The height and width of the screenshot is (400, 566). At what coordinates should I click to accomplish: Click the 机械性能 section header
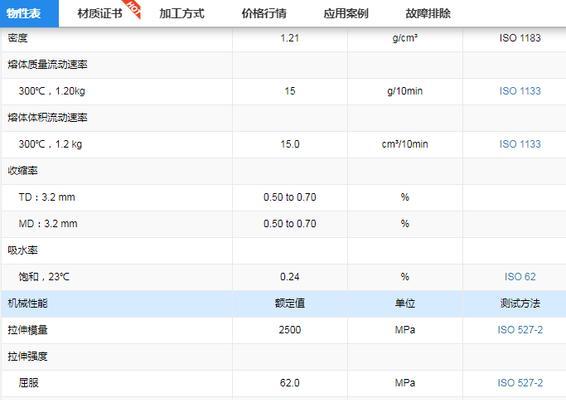point(28,303)
